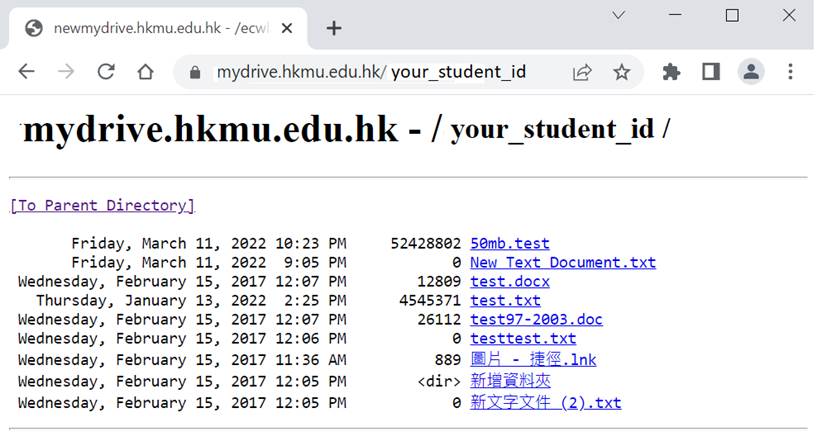Toggle the browser side panel icon
The image size is (817, 446).
[x=711, y=71]
